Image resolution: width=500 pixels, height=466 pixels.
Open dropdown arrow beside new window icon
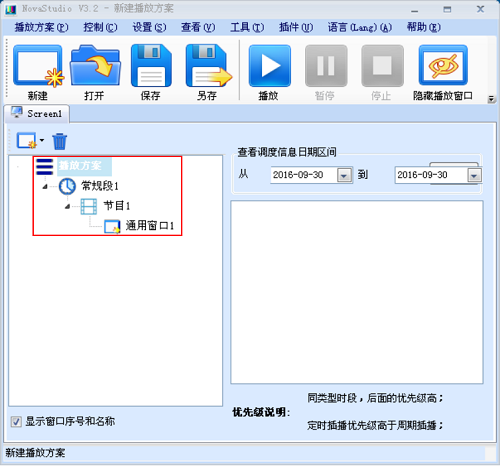coord(42,140)
